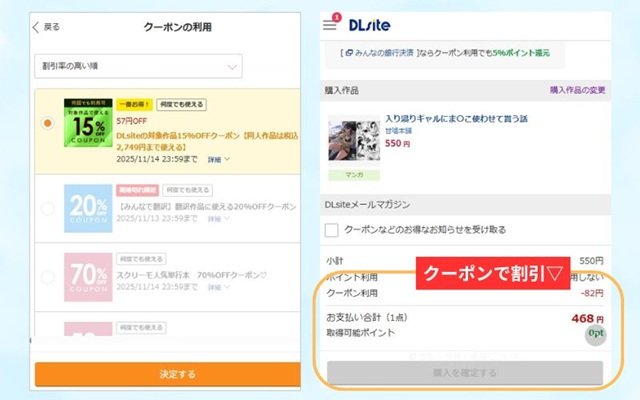Click the 0pt points badge
640x400 pixels.
point(596,335)
